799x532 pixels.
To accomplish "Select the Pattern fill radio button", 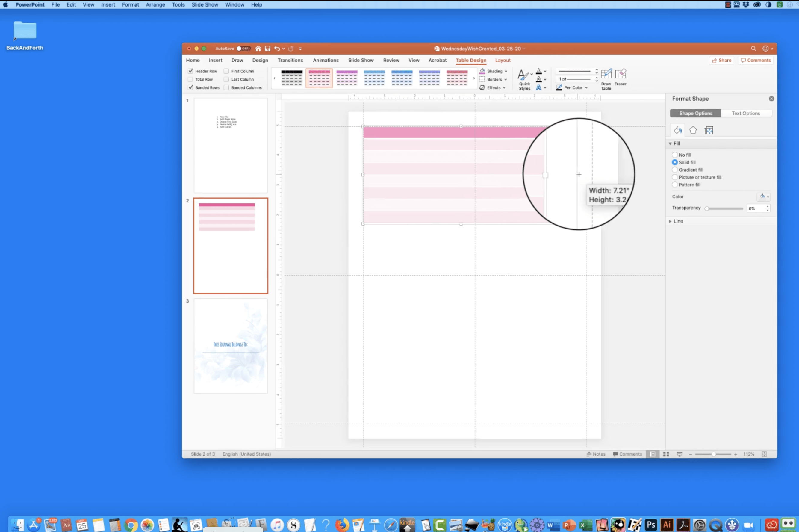I will (x=674, y=185).
